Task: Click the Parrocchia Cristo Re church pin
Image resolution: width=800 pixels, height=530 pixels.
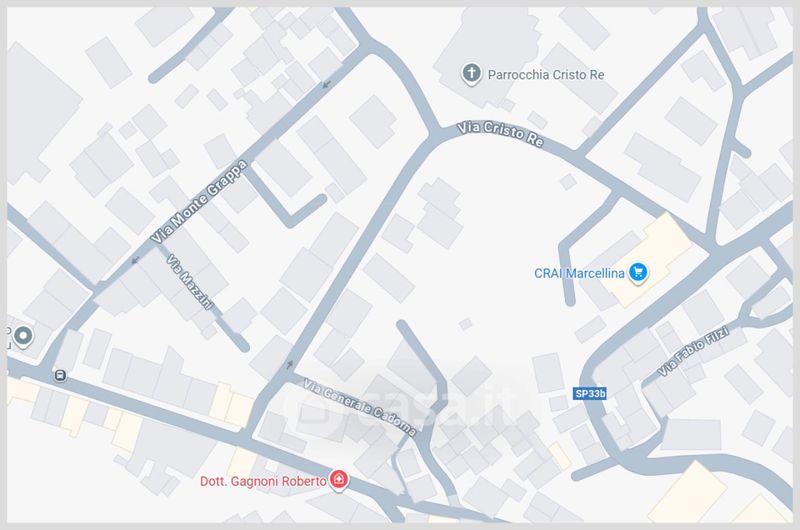Action: [471, 74]
